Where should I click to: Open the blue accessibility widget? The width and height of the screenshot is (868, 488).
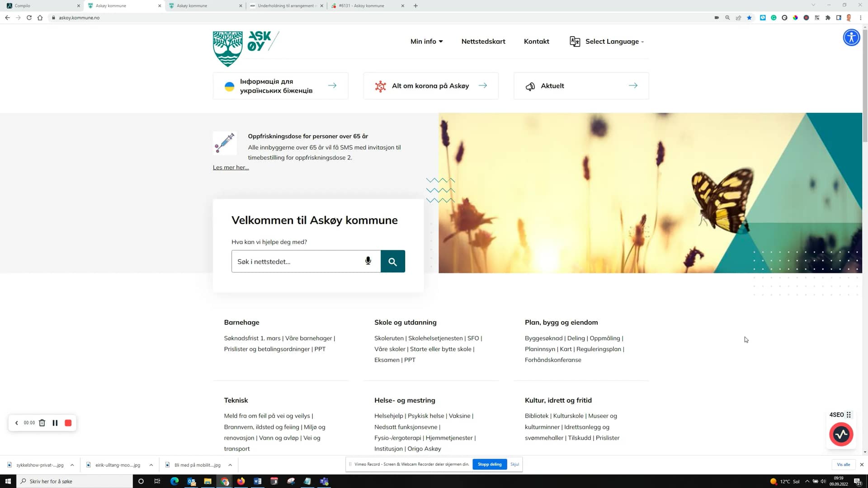pos(851,38)
